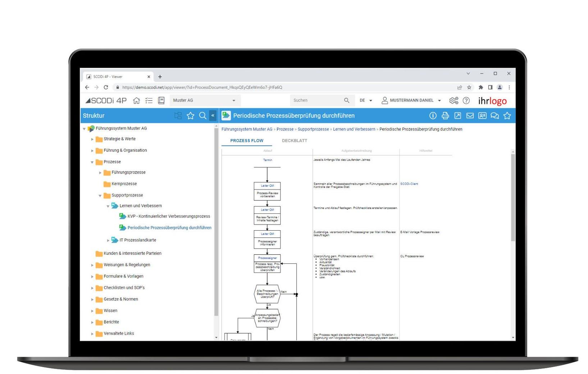Expand the Strategie & Werte folder
The width and height of the screenshot is (588, 374).
tap(92, 139)
